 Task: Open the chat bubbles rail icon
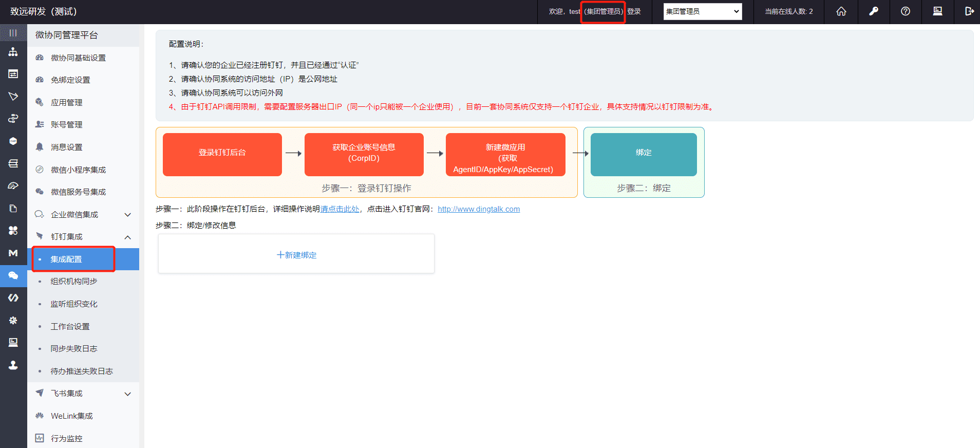coord(13,275)
